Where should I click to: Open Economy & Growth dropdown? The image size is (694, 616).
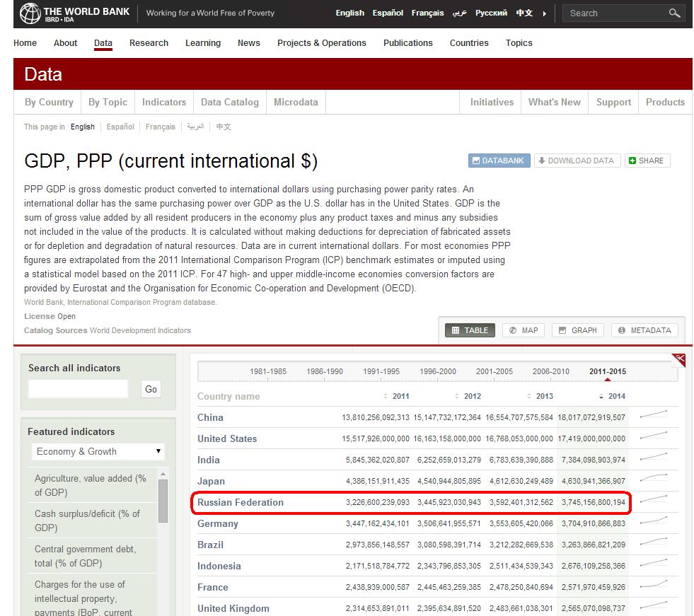(x=98, y=451)
